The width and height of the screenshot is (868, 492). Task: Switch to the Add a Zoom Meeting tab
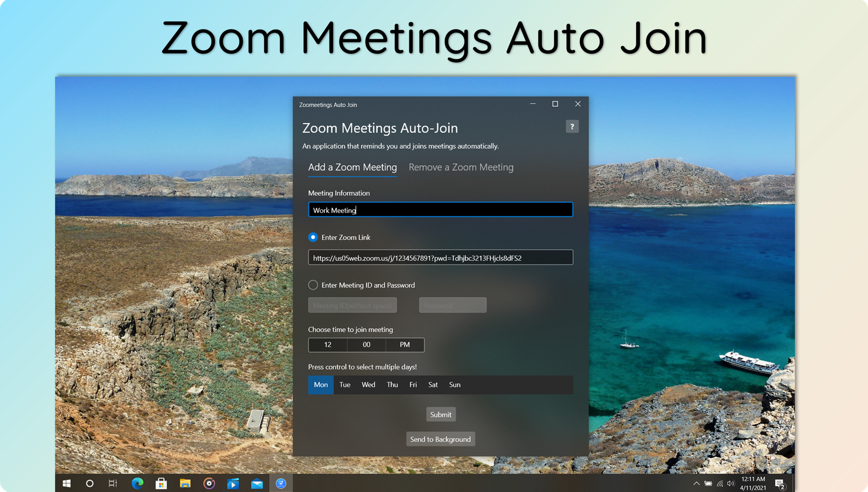(352, 167)
